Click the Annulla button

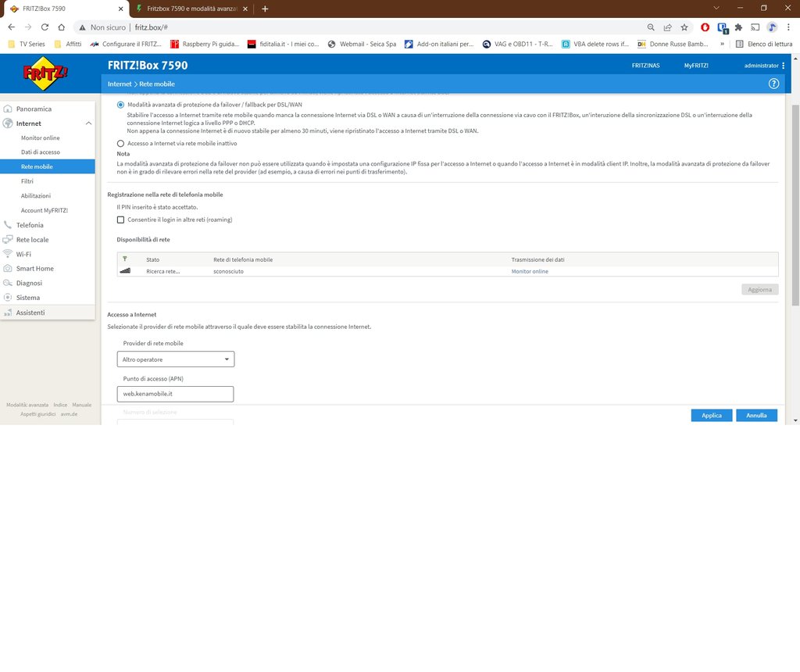click(756, 416)
